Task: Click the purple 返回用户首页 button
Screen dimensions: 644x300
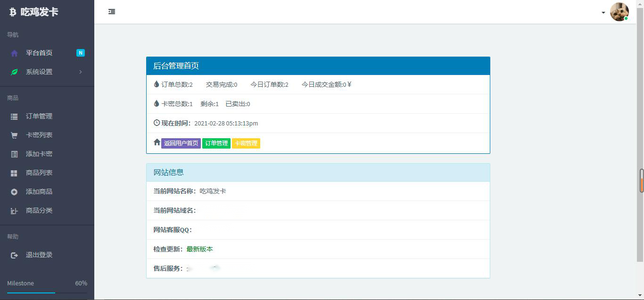Action: click(x=181, y=143)
